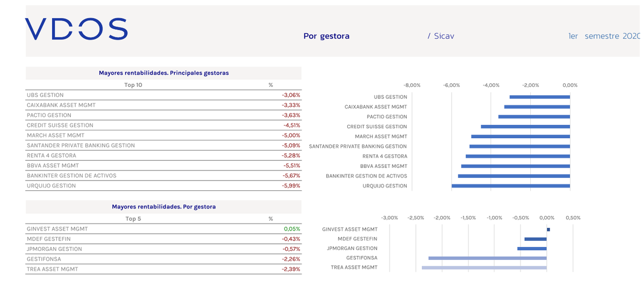Click the BBVA ASSET MGMT chart bar
Viewport: 644px width, 298px height.
[x=515, y=166]
